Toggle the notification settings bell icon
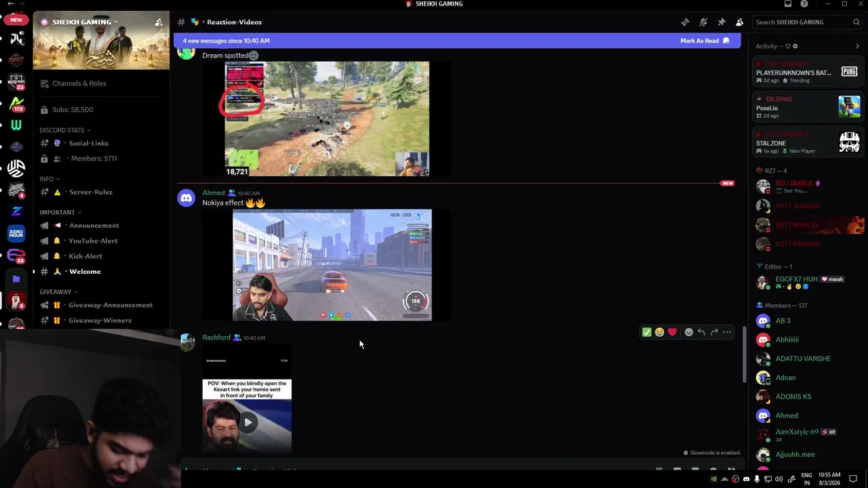 703,22
